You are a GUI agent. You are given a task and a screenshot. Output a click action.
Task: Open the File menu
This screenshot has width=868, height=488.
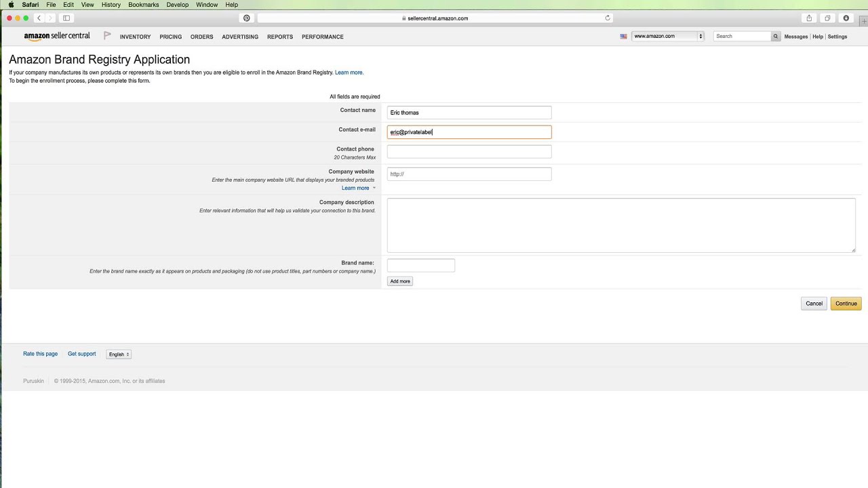coord(51,5)
